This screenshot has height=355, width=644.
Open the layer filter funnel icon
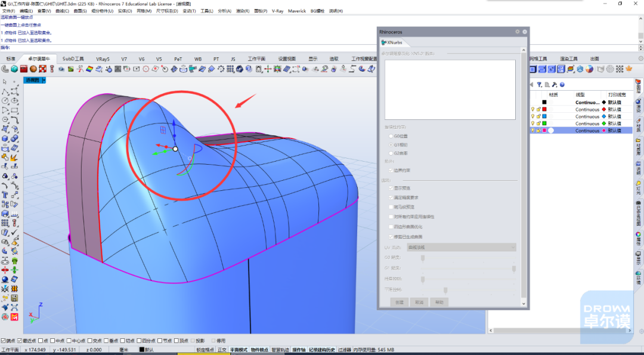pos(539,85)
